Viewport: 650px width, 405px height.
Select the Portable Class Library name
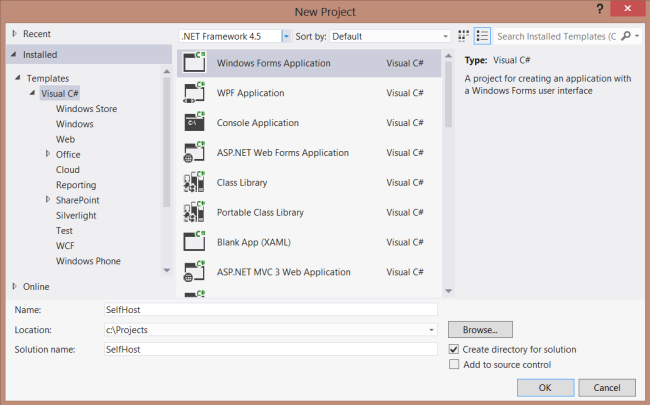pyautogui.click(x=260, y=212)
